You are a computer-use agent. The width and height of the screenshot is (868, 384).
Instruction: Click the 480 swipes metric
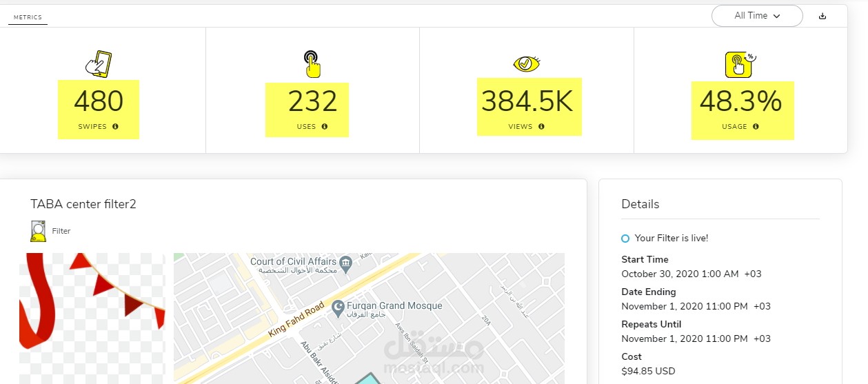(99, 102)
